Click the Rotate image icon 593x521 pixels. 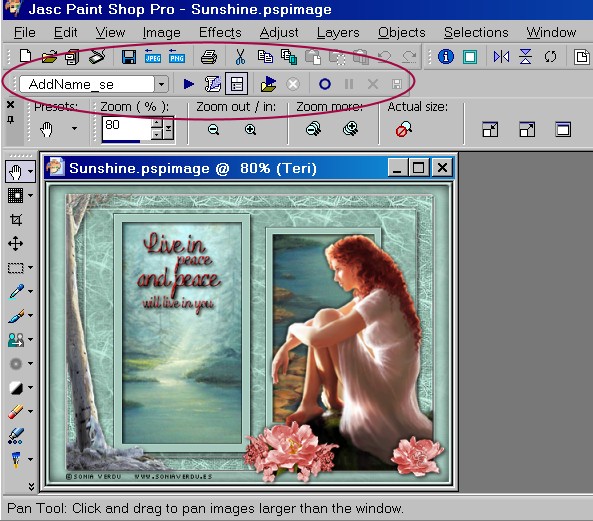pyautogui.click(x=550, y=57)
